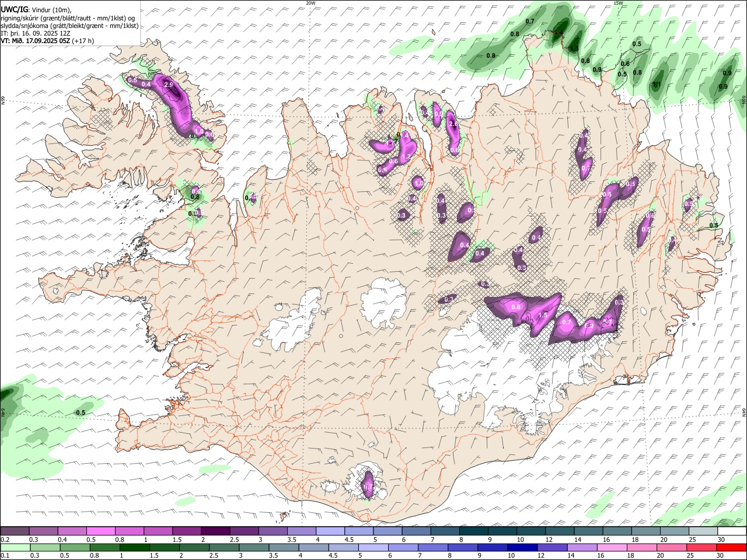This screenshot has width=747, height=560.
Task: Click the '0.8' label under the lower legend row
Action: click(95, 556)
